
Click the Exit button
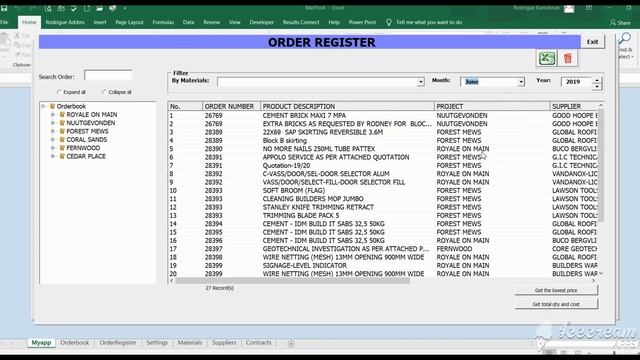point(592,42)
